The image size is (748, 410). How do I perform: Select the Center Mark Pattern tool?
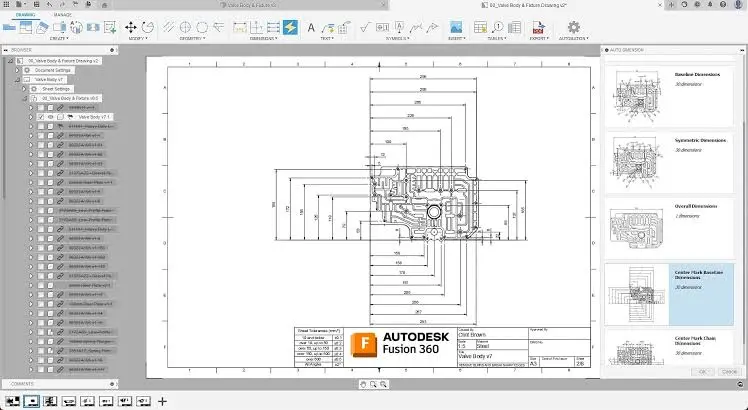click(202, 27)
